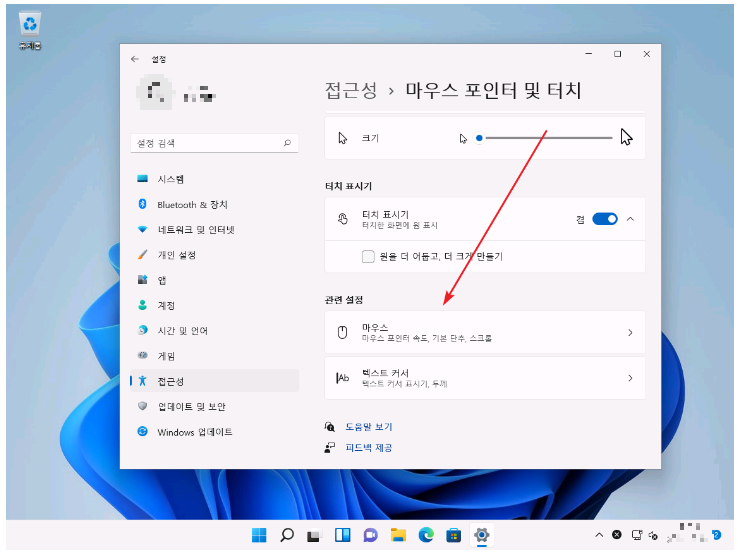Open 계정 settings
The height and width of the screenshot is (554, 738).
coord(215,305)
